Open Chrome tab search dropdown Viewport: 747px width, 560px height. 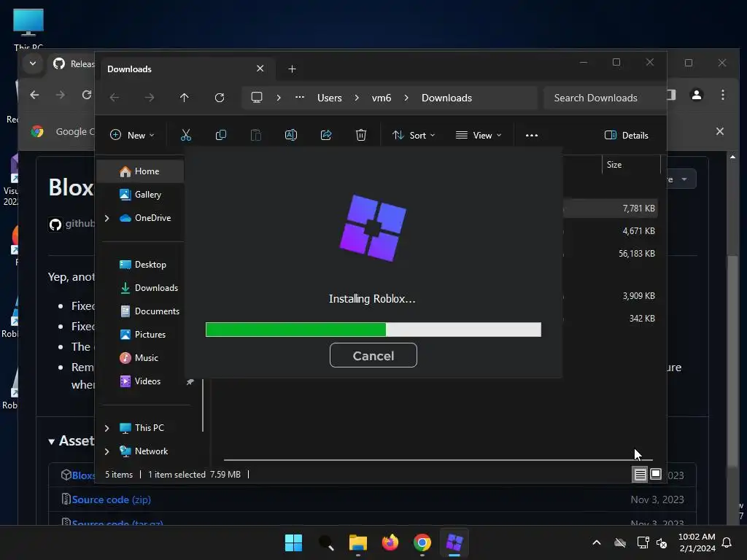click(32, 63)
